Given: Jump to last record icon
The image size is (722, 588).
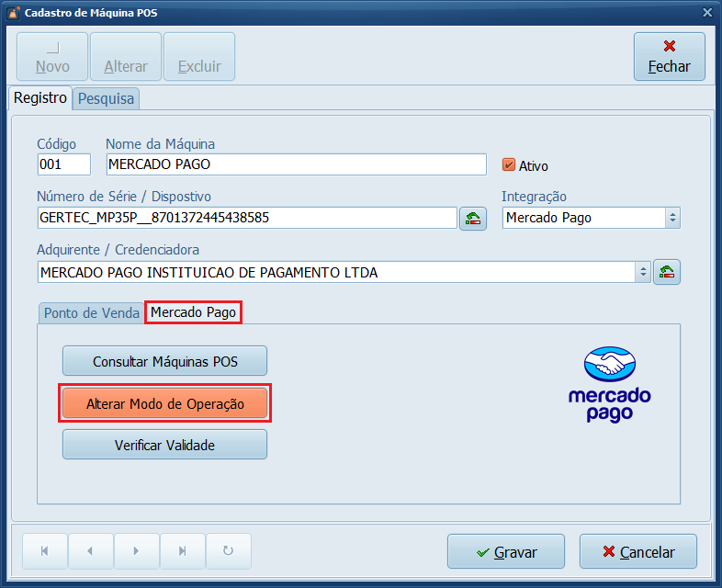Looking at the screenshot, I should [183, 551].
